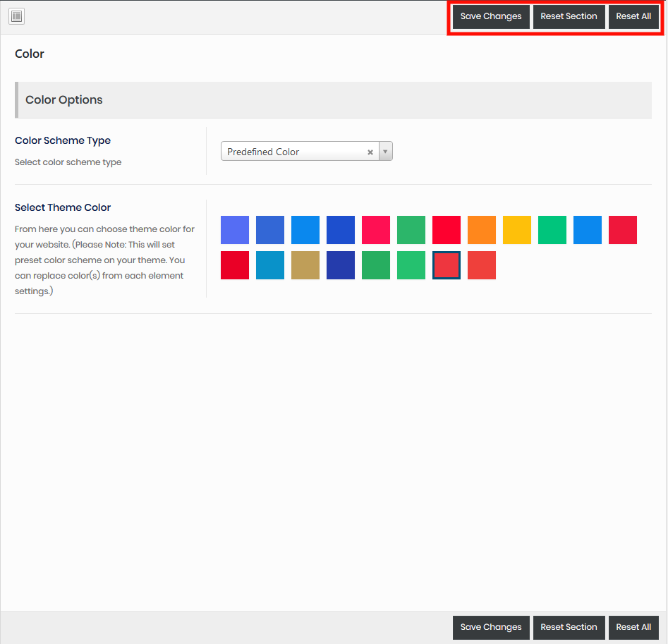
Task: Pick the teal blue swatch in second row
Action: point(270,265)
